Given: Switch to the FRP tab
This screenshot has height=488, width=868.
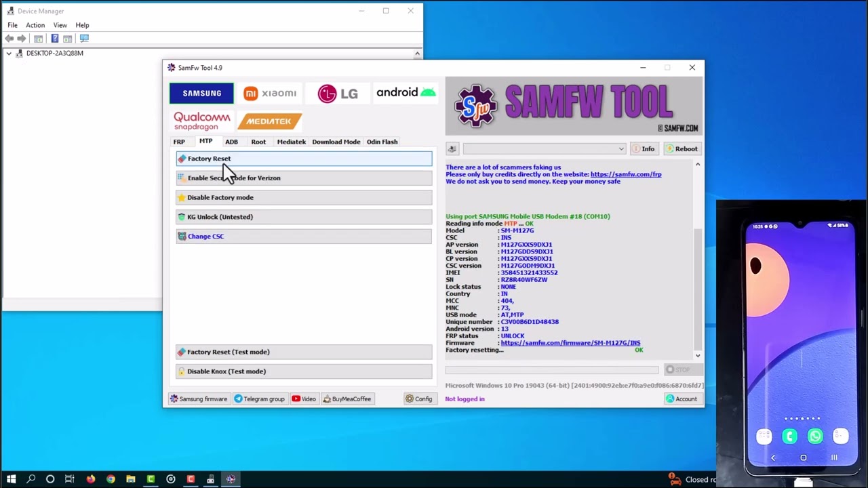Looking at the screenshot, I should pos(179,142).
